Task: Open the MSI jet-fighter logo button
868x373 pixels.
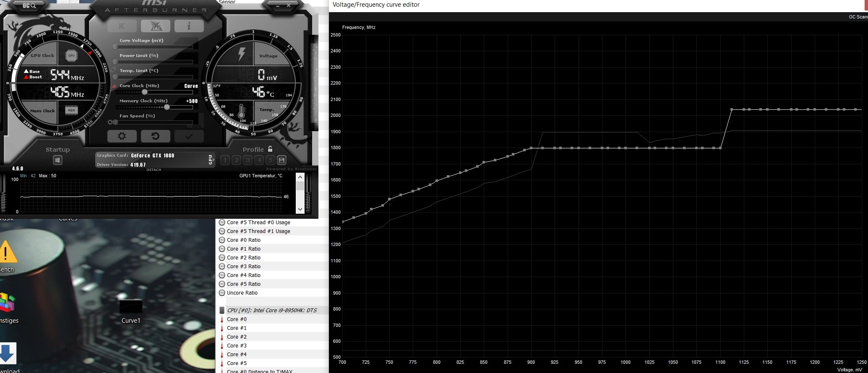Action: 155,26
